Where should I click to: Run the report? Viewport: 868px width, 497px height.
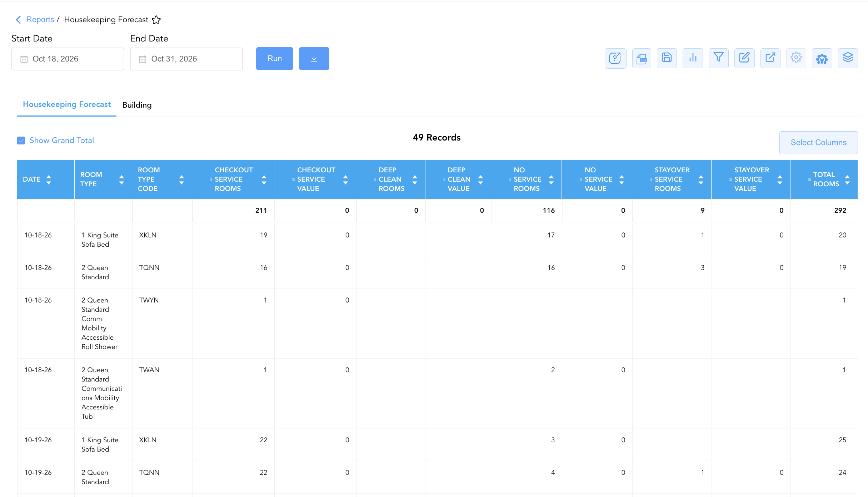pyautogui.click(x=275, y=59)
